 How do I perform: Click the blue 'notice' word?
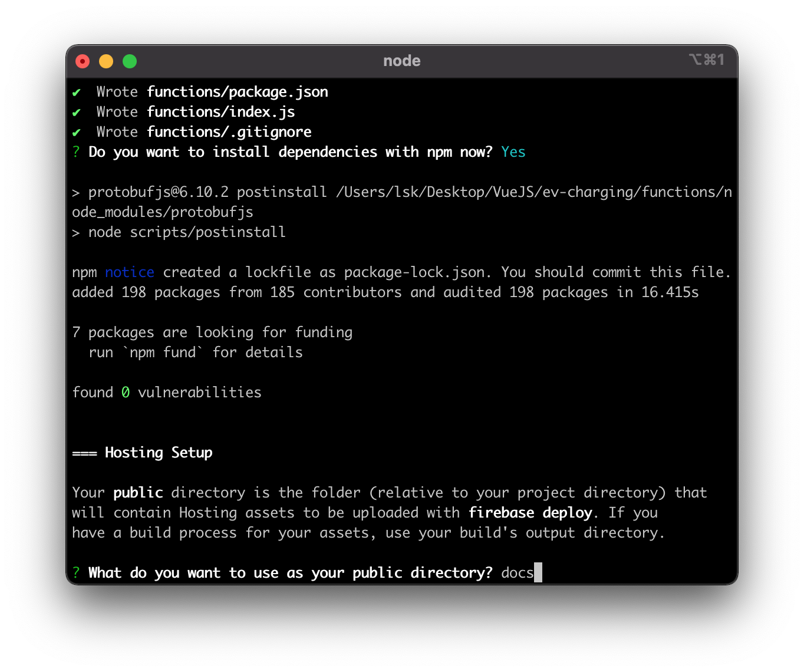[x=130, y=272]
